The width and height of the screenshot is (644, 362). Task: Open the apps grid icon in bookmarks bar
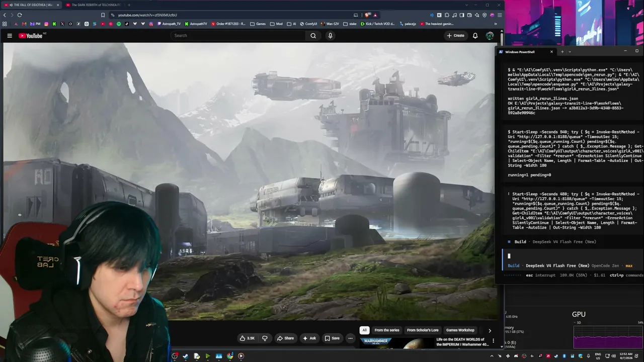tap(5, 24)
